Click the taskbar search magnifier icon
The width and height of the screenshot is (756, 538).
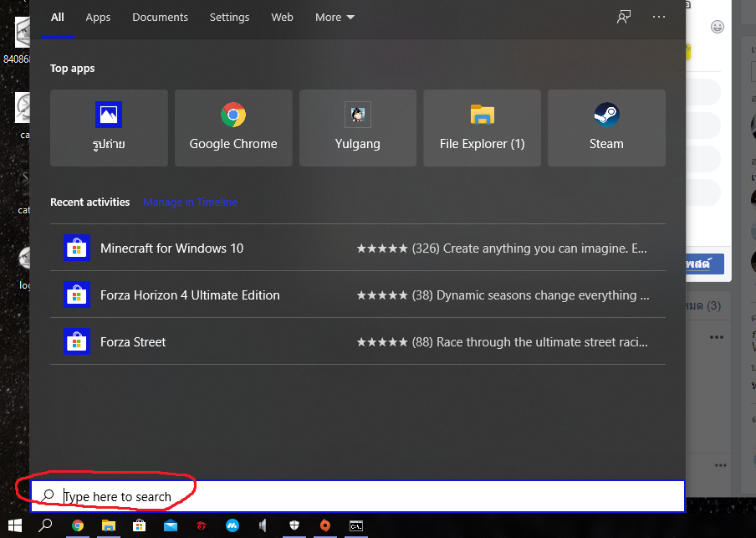[x=45, y=525]
